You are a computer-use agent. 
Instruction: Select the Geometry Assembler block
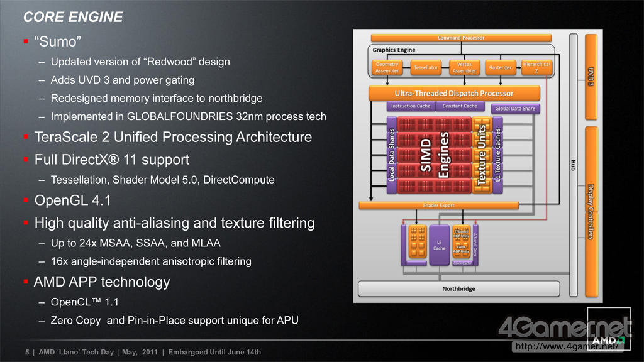coord(387,67)
